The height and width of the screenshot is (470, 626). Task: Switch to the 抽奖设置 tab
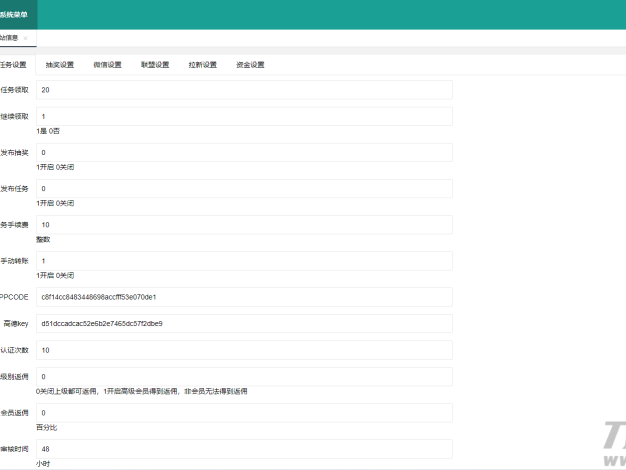[x=60, y=65]
